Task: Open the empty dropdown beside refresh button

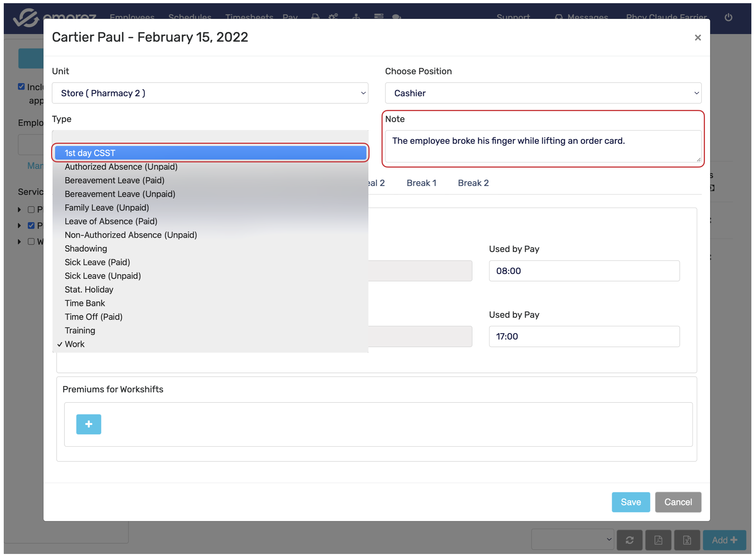Action: [x=572, y=539]
